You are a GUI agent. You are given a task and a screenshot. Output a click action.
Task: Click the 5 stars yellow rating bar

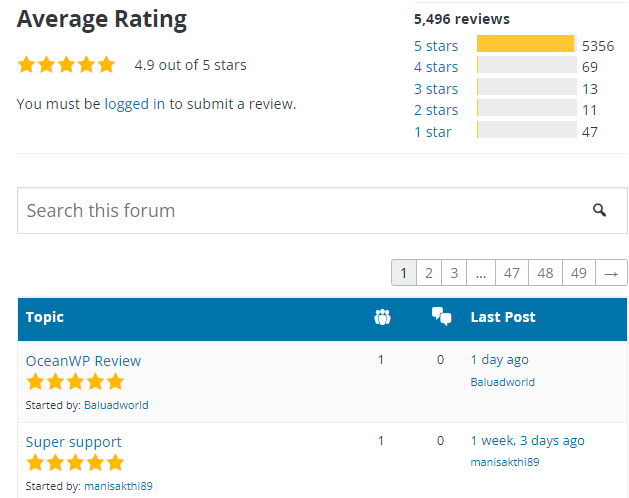(x=526, y=45)
